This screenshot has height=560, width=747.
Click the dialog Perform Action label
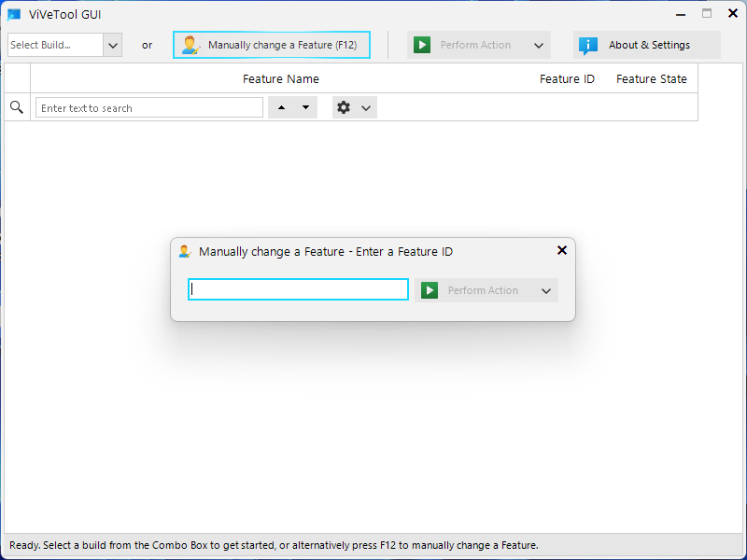click(x=483, y=290)
